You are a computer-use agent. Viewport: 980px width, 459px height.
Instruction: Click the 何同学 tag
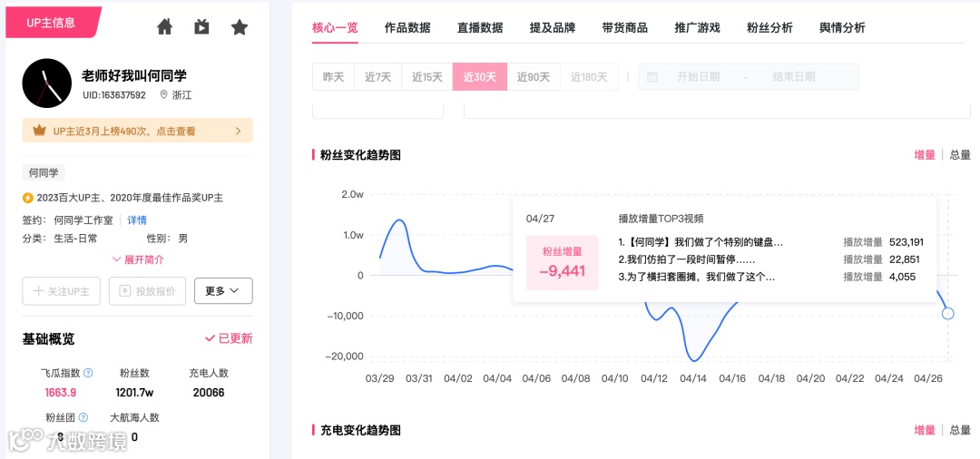[44, 173]
